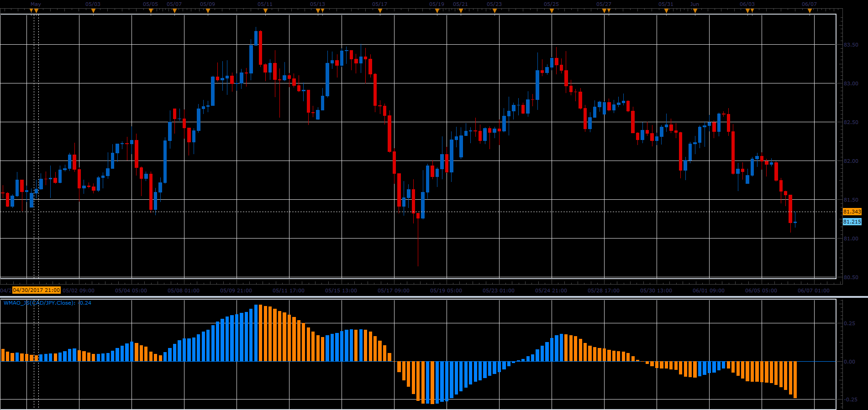Click the orange marker under 06/07

pos(810,11)
